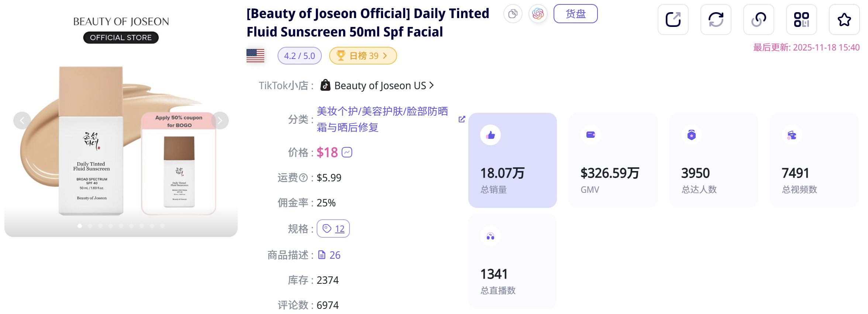
Task: Open store details via chevron after Beauty of Joseon US
Action: 432,85
